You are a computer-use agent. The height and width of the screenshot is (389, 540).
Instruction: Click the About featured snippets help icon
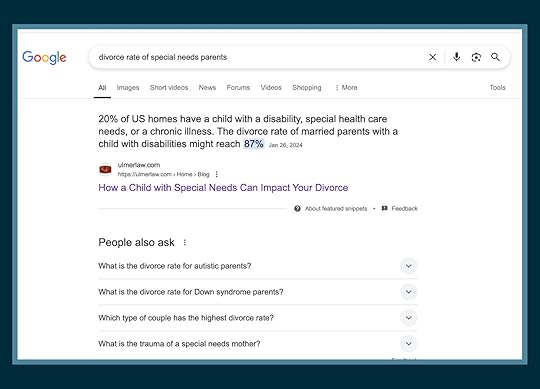[x=297, y=208]
